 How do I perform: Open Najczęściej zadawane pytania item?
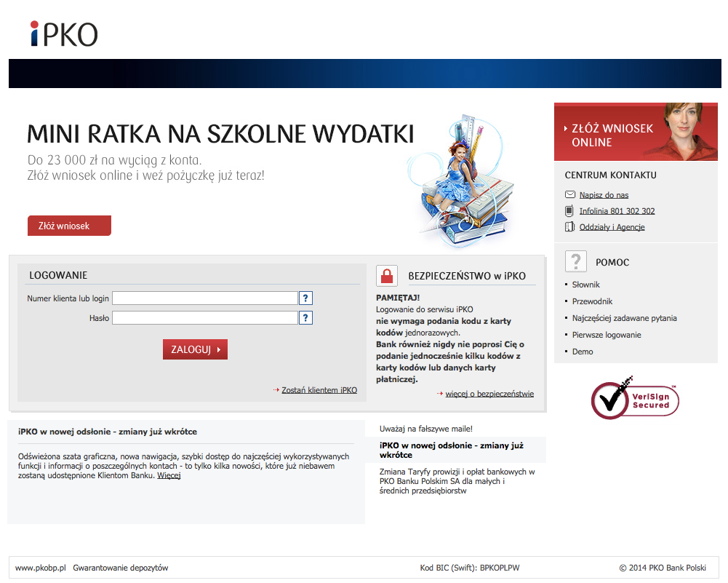(625, 318)
